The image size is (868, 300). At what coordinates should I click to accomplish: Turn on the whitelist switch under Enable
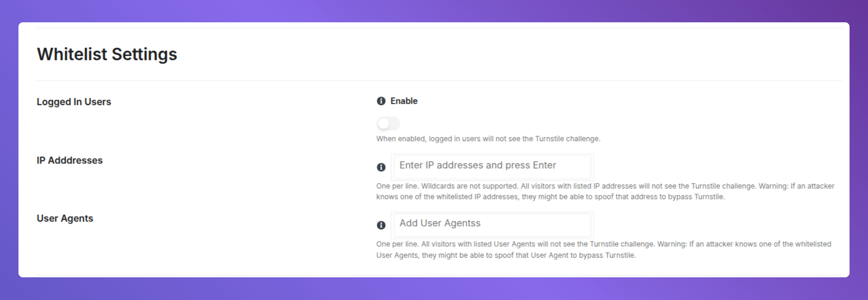388,123
